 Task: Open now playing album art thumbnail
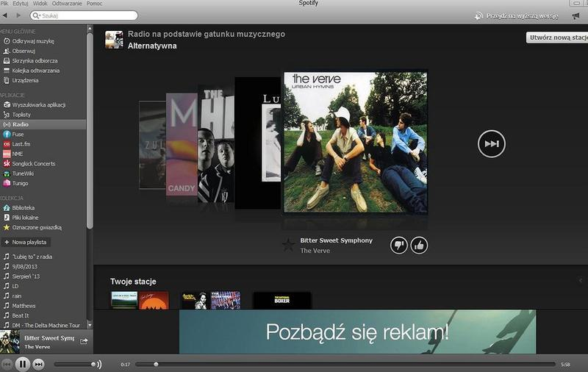pos(10,342)
